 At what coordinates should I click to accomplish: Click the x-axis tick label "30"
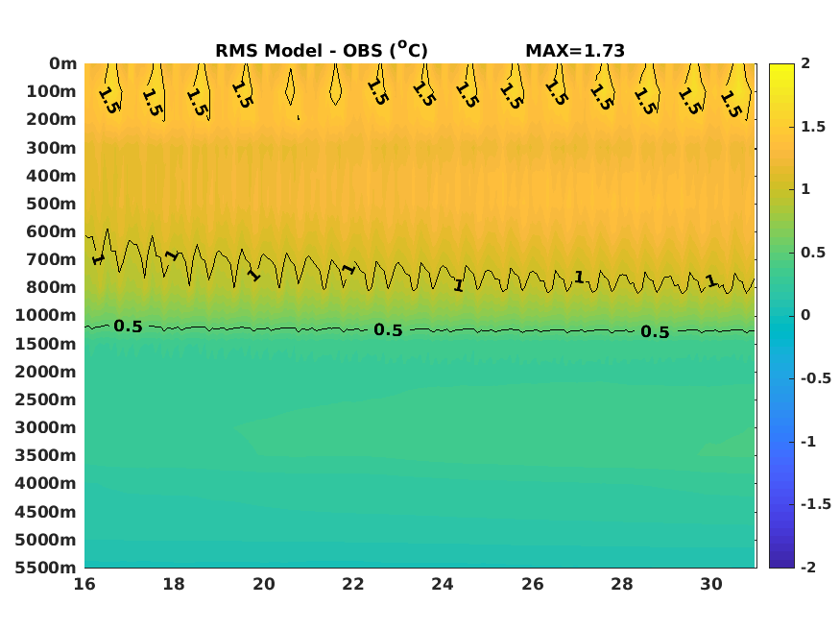(711, 583)
